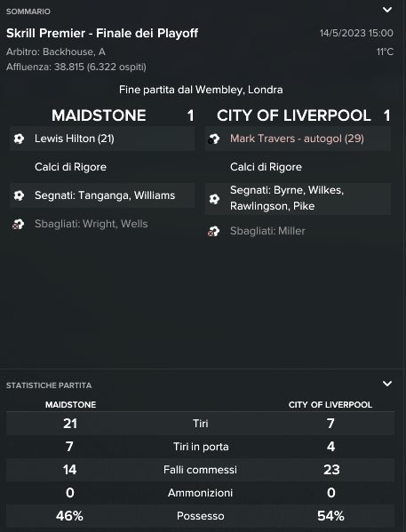Click the SOMMARIO section header
406x532 pixels.
coord(28,12)
